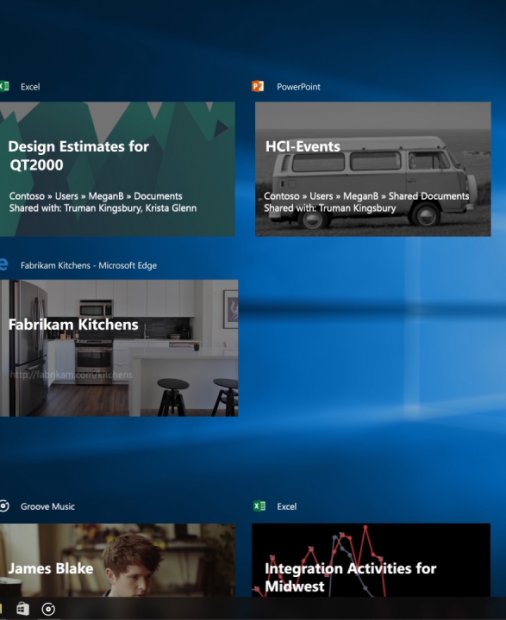Click the Excel icon above Integration Activities
This screenshot has height=620, width=506.
tap(259, 506)
